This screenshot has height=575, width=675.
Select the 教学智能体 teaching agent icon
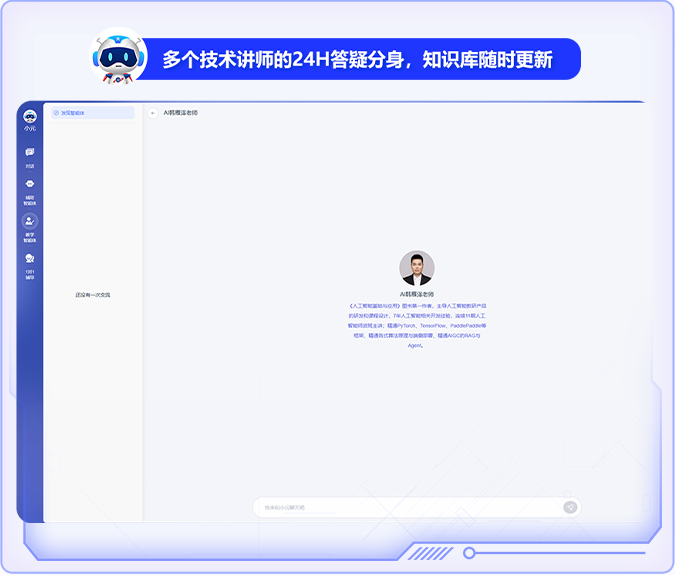[x=30, y=221]
